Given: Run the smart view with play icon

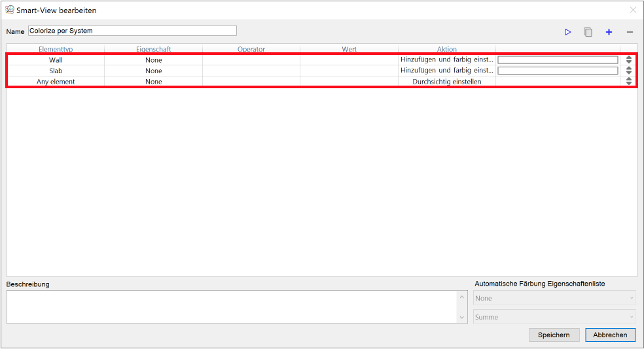Looking at the screenshot, I should (x=567, y=32).
